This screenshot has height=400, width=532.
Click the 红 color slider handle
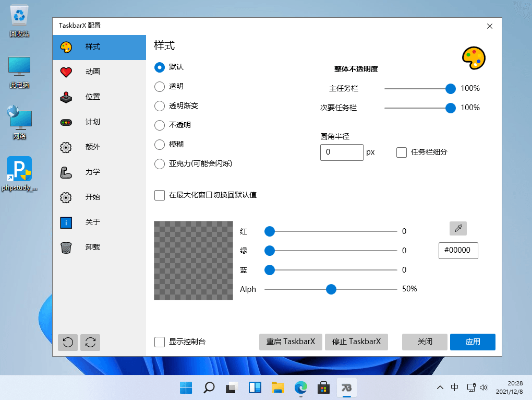[270, 231]
